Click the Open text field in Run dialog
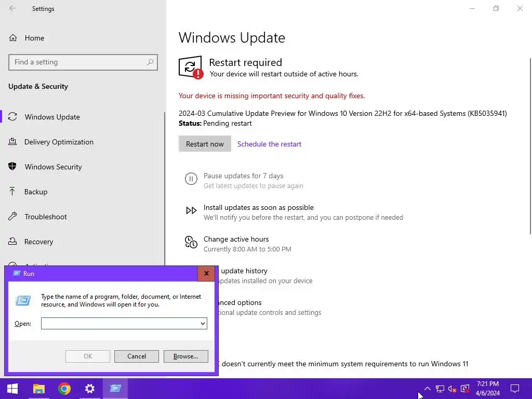 [121, 323]
